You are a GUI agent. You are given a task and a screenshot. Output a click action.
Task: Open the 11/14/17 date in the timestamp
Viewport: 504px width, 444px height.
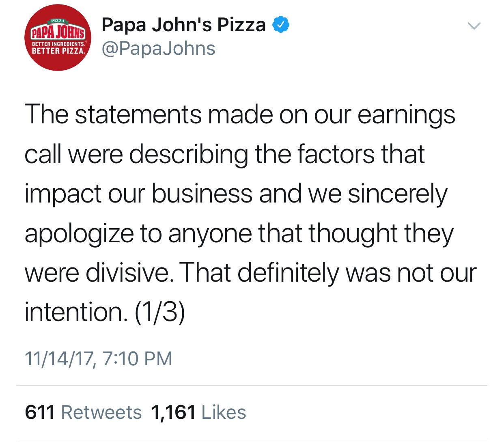60,359
